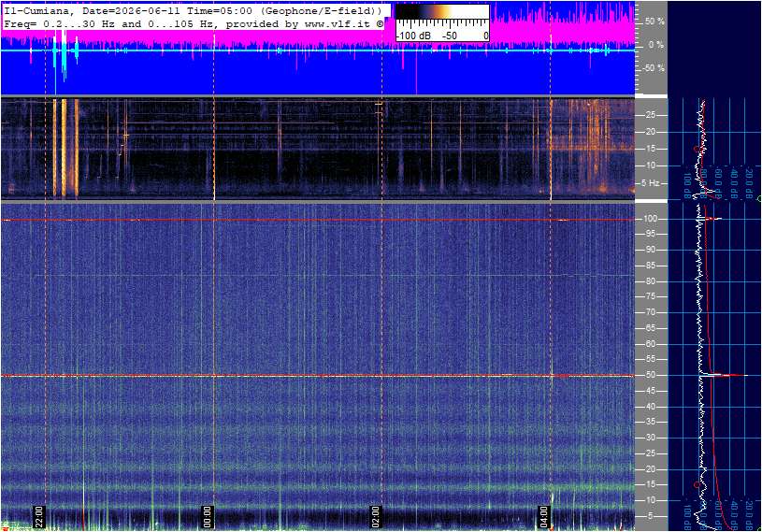
Task: Click the 35 Hz frequency axis label
Action: click(x=650, y=423)
